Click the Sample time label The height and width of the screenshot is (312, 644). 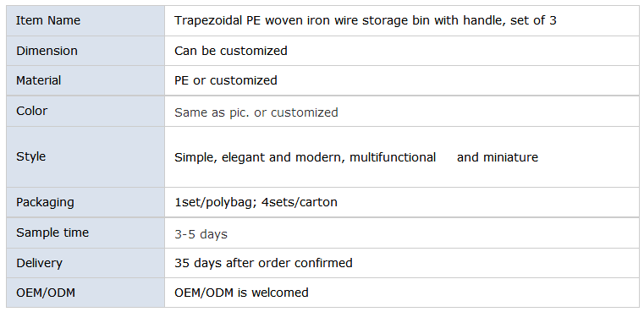(52, 233)
